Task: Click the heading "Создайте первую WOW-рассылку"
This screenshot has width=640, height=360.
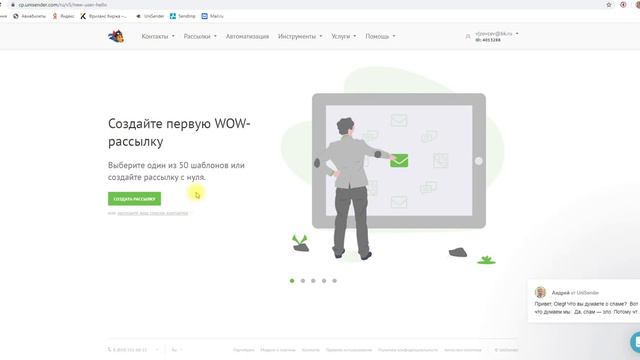Action: [x=179, y=132]
